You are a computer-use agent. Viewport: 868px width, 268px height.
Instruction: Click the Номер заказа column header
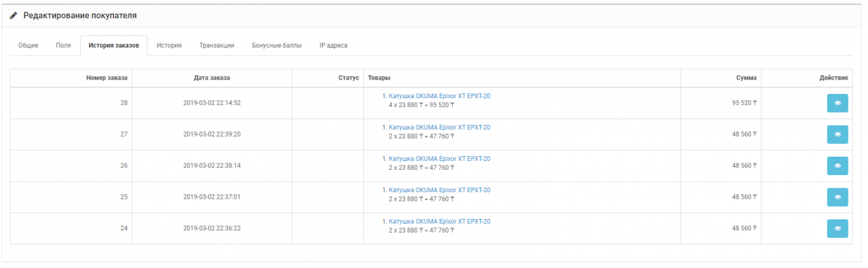(106, 77)
